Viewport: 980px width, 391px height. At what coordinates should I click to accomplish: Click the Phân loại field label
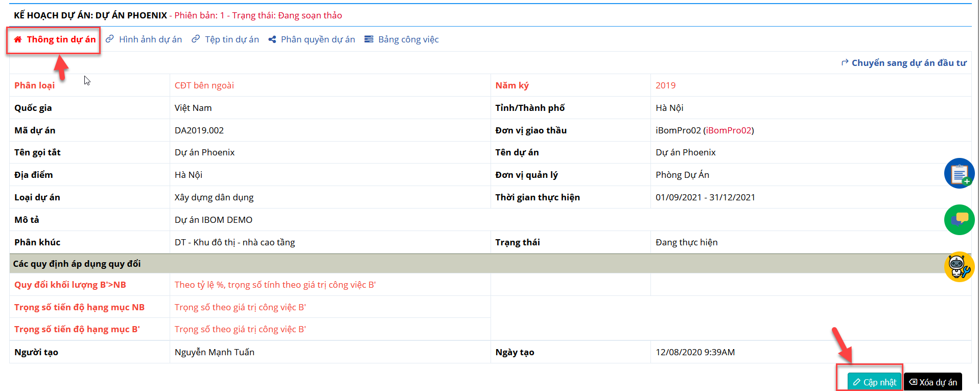click(35, 85)
